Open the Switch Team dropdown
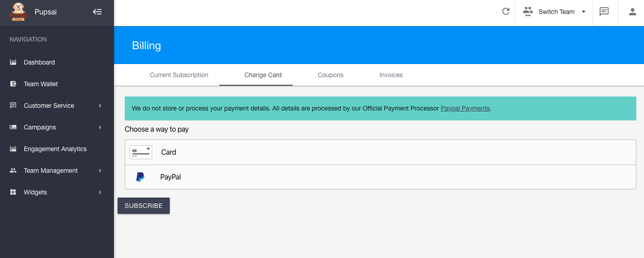The height and width of the screenshot is (258, 644). coord(554,12)
